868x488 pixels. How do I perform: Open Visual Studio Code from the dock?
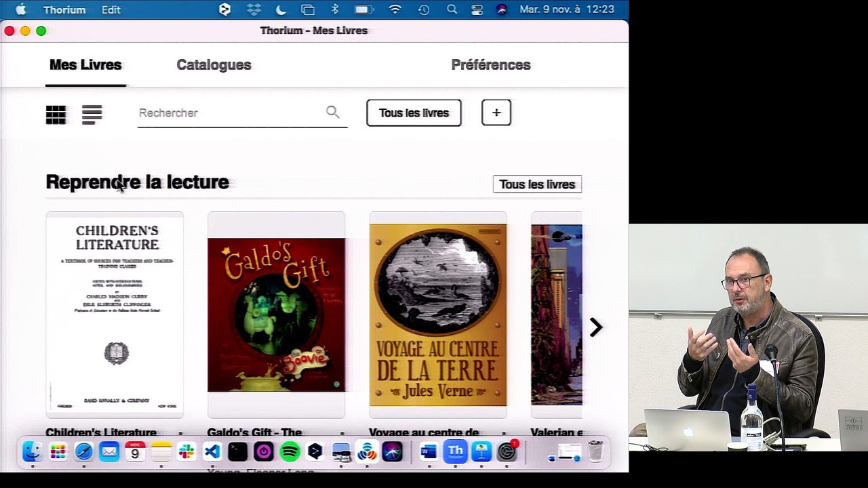(212, 451)
